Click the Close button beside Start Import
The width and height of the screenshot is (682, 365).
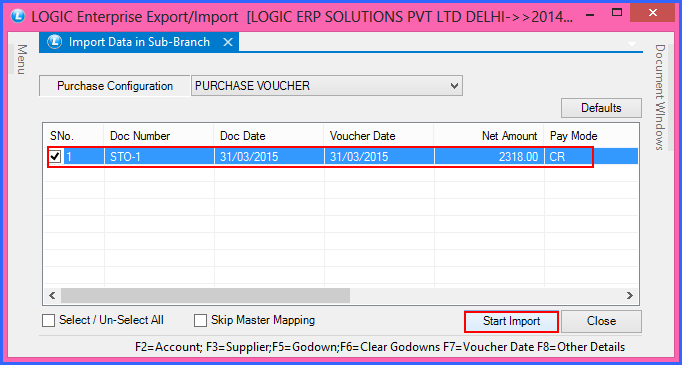[601, 321]
